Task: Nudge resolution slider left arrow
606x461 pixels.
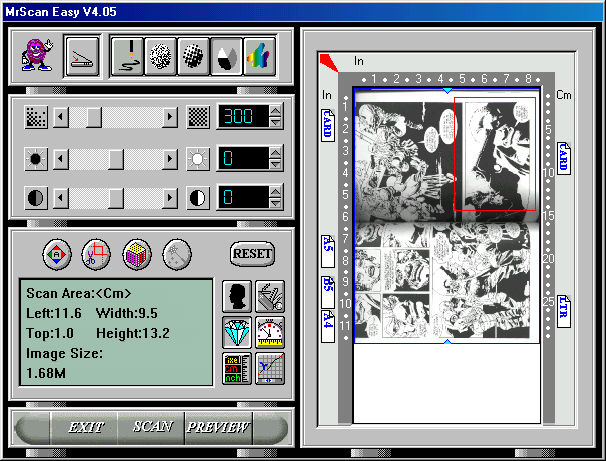Action: [61, 117]
